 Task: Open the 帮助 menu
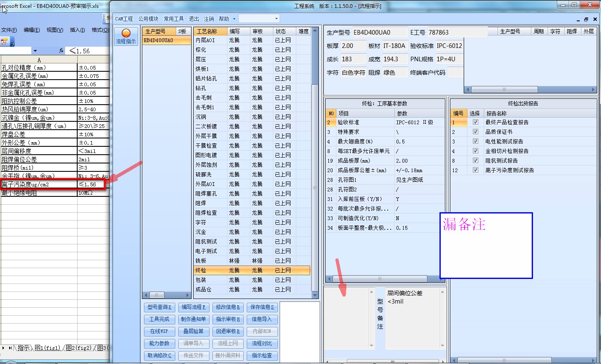click(224, 19)
